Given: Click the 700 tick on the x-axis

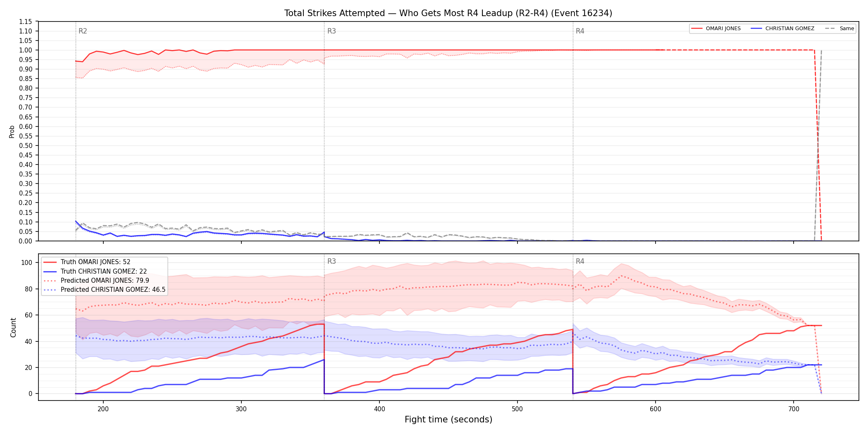Looking at the screenshot, I should [x=794, y=409].
